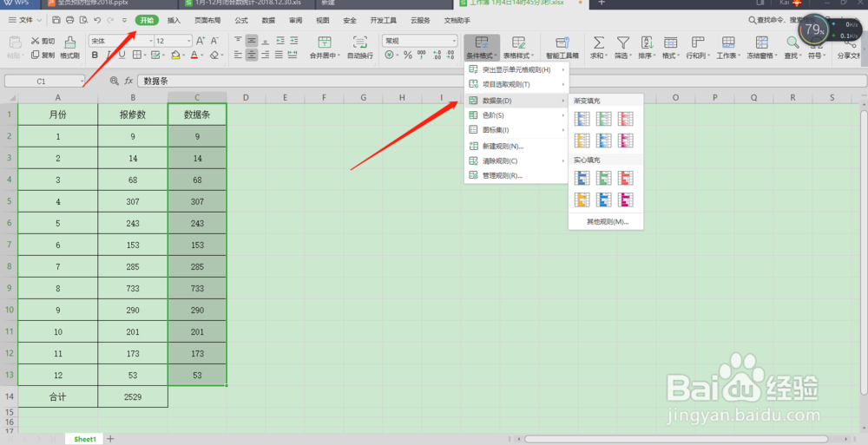The height and width of the screenshot is (445, 868).
Task: Switch to the 插入 Insert tab
Action: (174, 21)
